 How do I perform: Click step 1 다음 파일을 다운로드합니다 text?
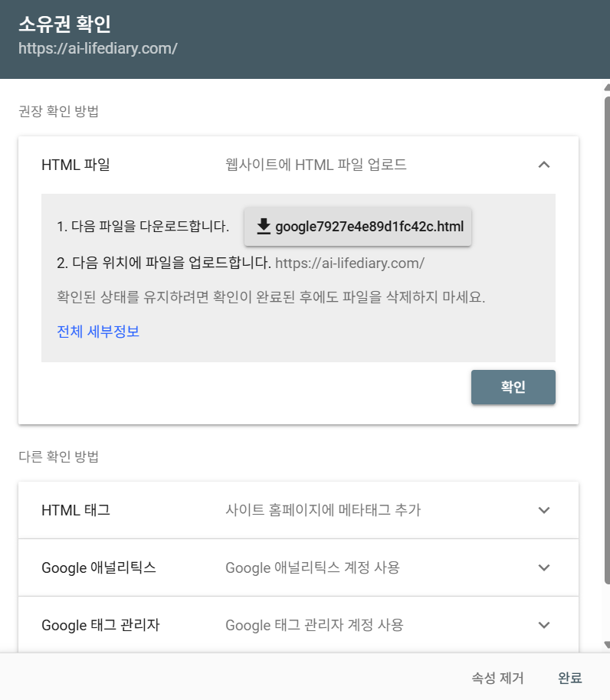pyautogui.click(x=143, y=227)
